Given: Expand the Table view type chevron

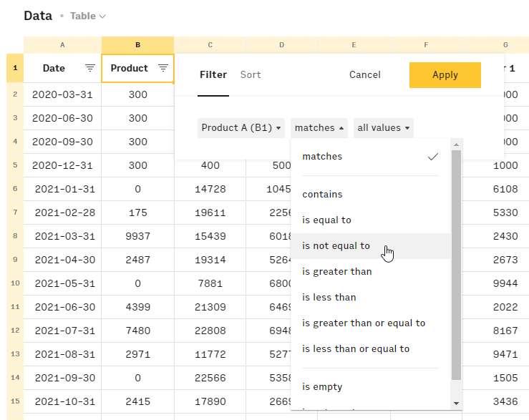Looking at the screenshot, I should (x=103, y=16).
